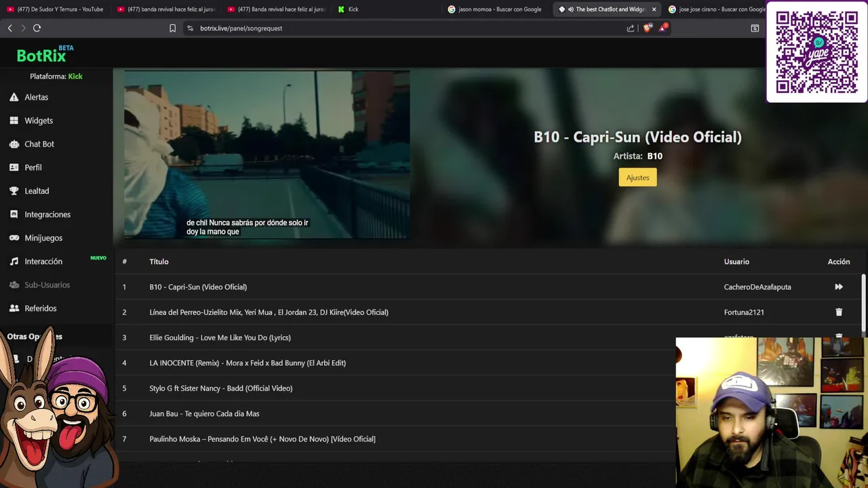Click LA INOCENTE (Remix) song row
This screenshot has height=488, width=868.
pyautogui.click(x=248, y=363)
